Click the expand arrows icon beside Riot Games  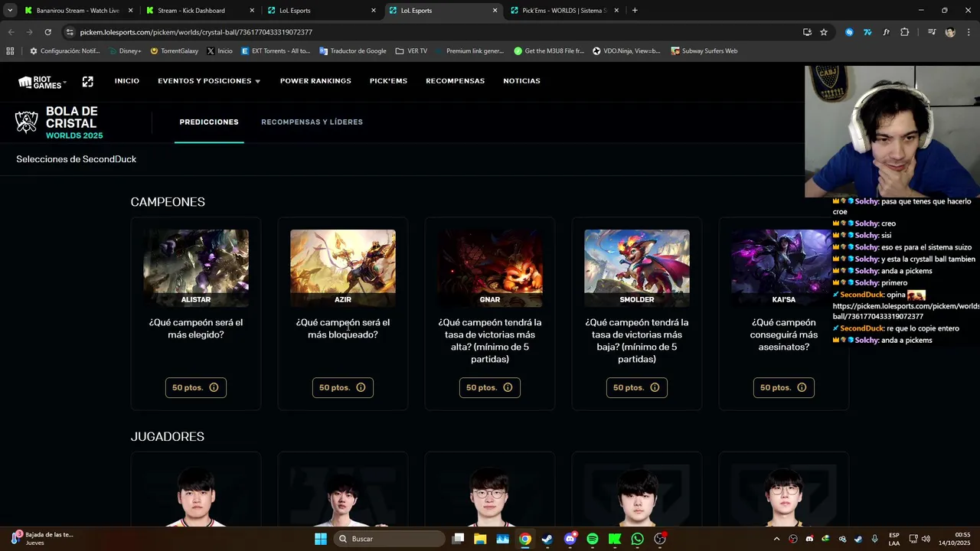pyautogui.click(x=88, y=81)
